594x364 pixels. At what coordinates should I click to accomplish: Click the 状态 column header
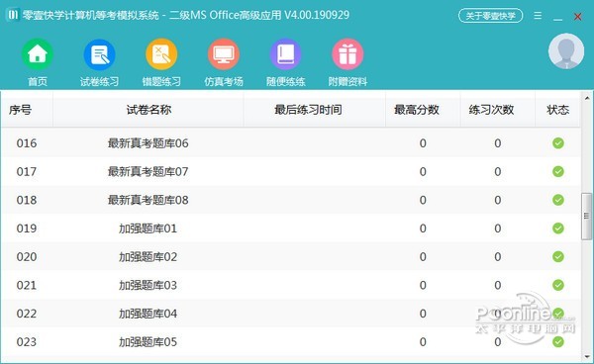click(x=557, y=110)
